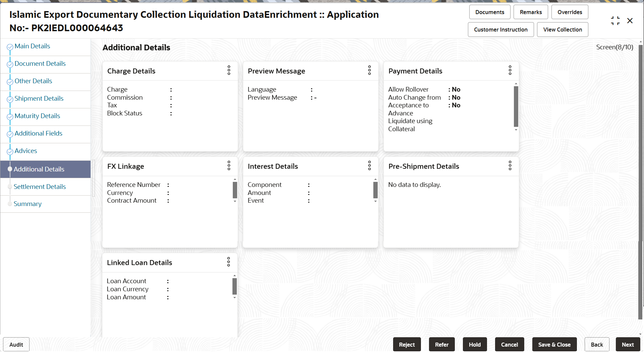Switch to Maturity Details step
Viewport: 644px width, 353px height.
pos(37,116)
